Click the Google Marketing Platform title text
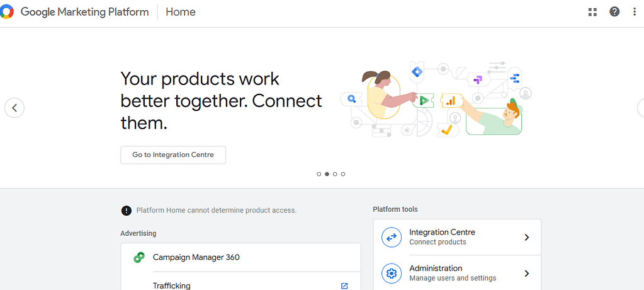The height and width of the screenshot is (290, 644). pyautogui.click(x=84, y=12)
